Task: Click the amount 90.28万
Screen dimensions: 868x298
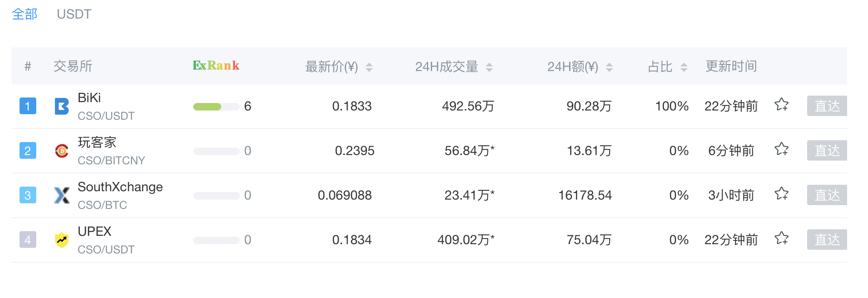Action: coord(589,106)
